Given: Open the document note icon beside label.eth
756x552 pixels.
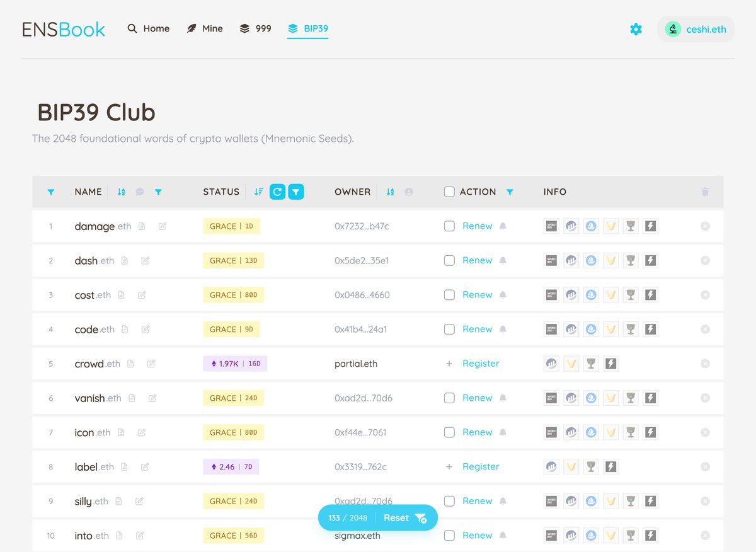Looking at the screenshot, I should tap(125, 467).
